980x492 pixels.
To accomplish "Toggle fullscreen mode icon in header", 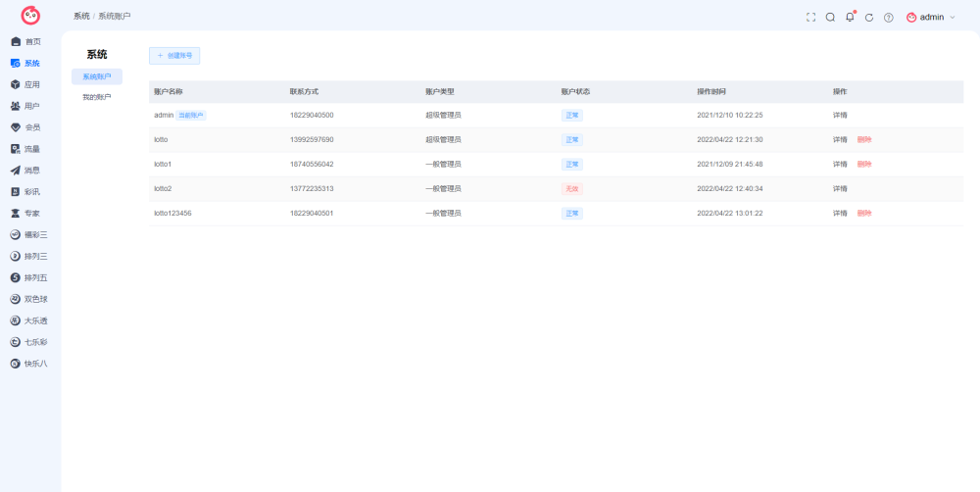I will 810,18.
